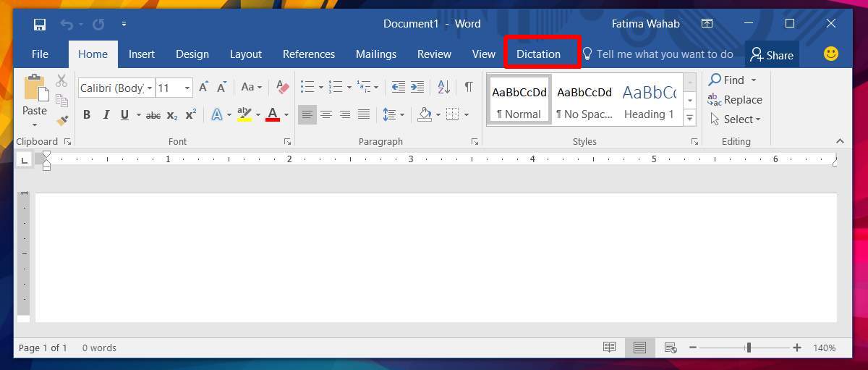Click the zoom slider handle
The image size is (868, 370).
(x=749, y=348)
